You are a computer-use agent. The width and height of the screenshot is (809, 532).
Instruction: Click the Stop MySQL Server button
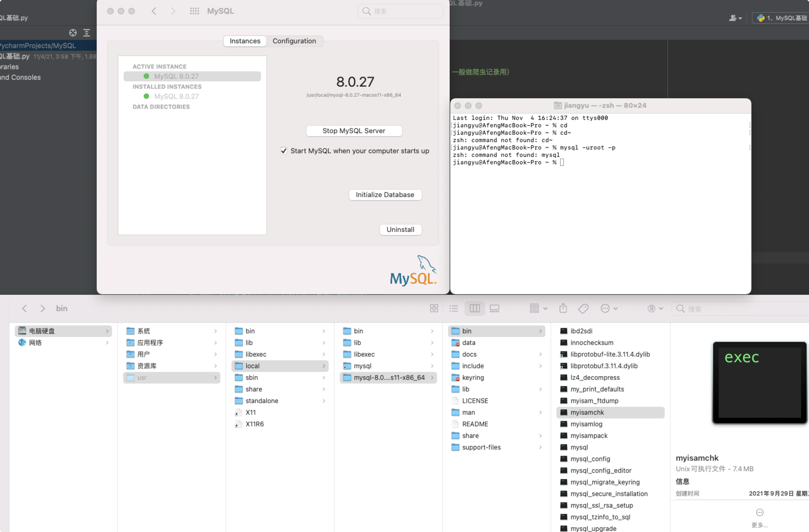tap(354, 130)
